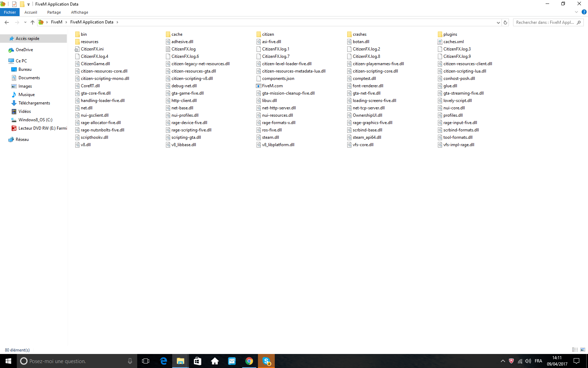Select the components.json file

click(x=275, y=79)
